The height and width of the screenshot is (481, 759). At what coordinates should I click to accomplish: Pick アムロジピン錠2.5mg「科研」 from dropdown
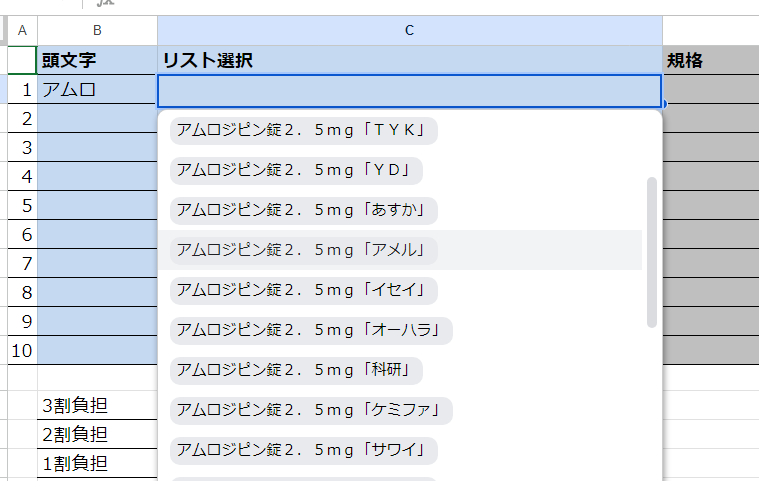tap(296, 370)
